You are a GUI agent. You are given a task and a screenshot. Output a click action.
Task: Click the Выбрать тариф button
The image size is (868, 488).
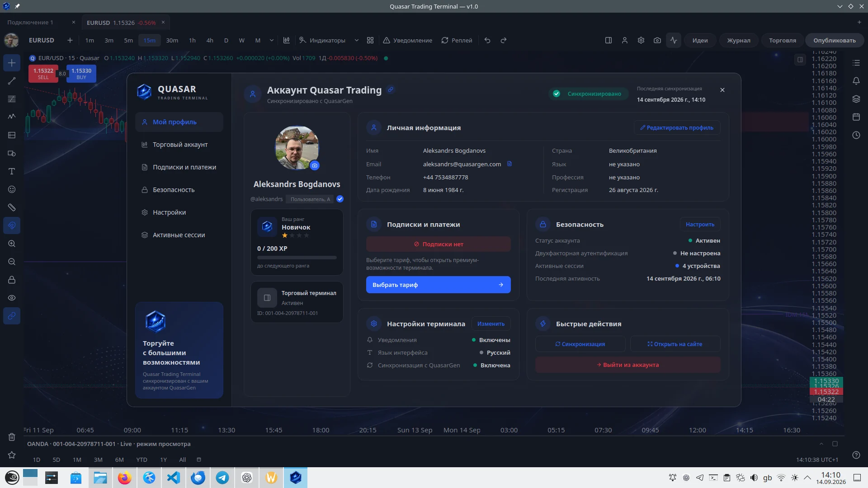click(x=438, y=285)
